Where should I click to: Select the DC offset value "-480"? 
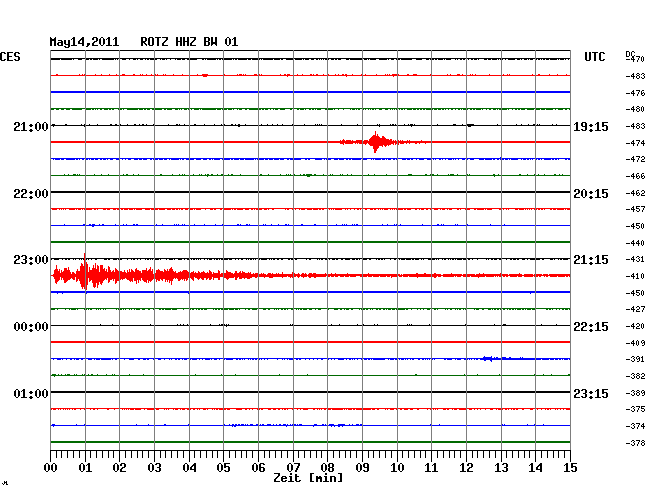(x=635, y=109)
